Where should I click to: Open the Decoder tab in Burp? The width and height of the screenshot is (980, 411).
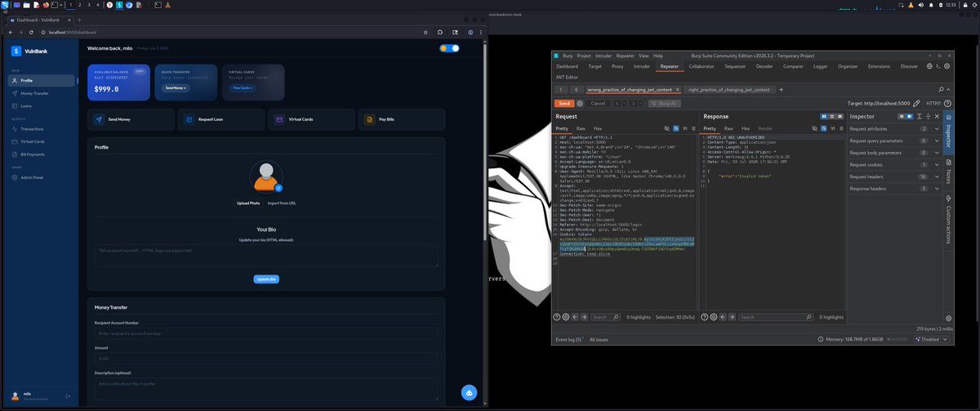[x=764, y=66]
